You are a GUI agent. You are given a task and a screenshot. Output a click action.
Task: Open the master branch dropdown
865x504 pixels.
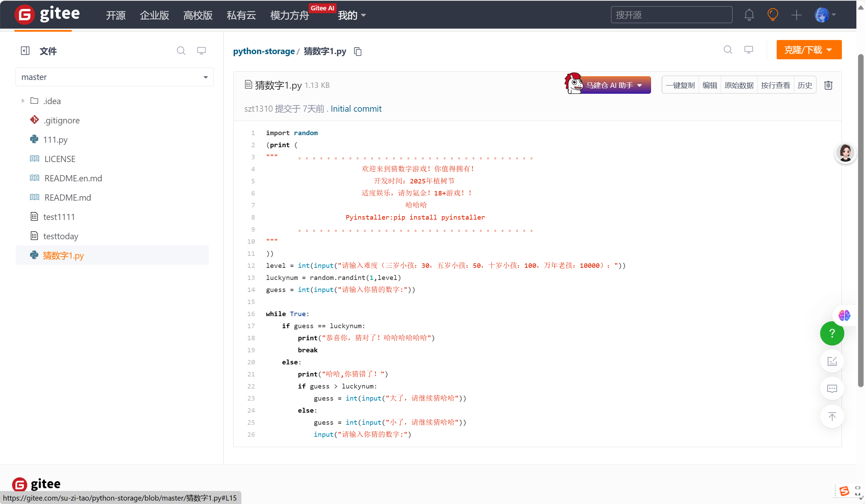[x=114, y=77]
